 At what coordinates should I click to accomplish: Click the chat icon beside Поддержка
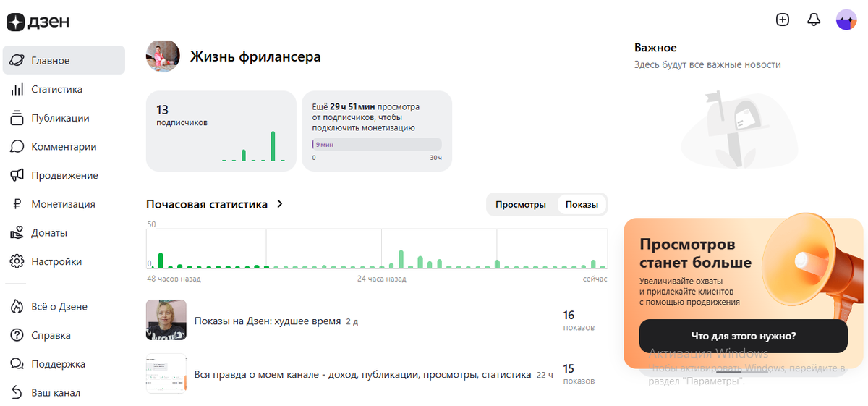tap(17, 364)
